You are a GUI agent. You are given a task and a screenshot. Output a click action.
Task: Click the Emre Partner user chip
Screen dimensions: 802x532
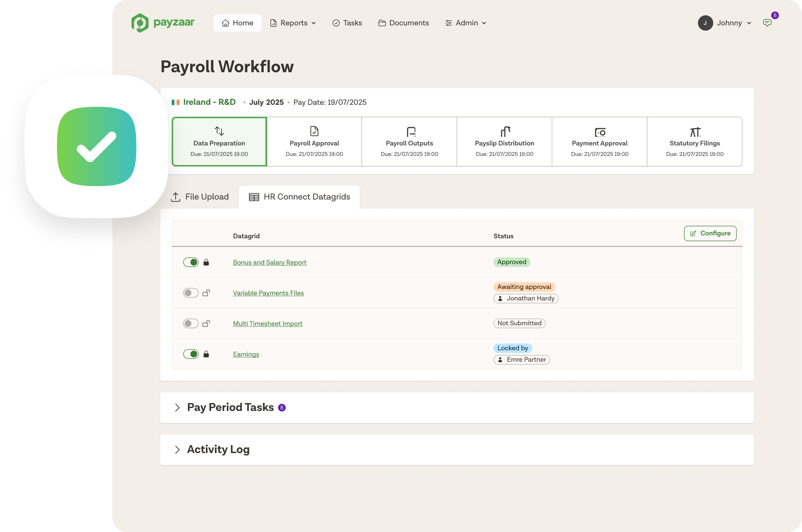click(521, 360)
